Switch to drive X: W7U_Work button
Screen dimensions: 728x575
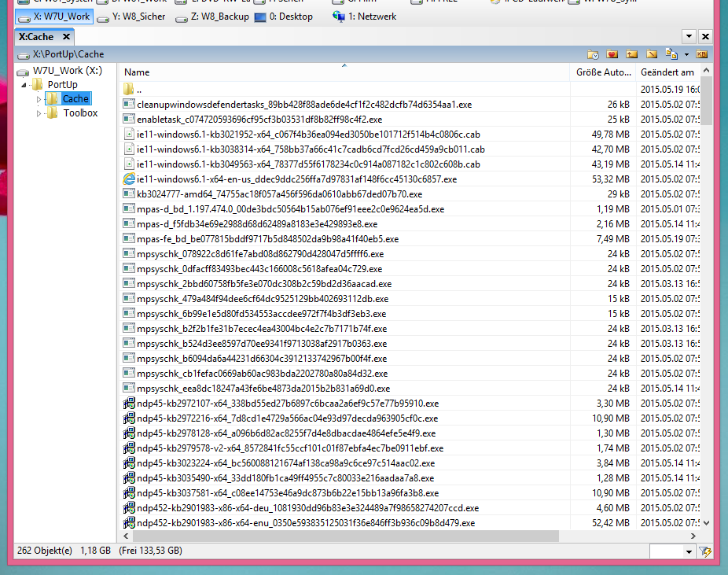[54, 17]
